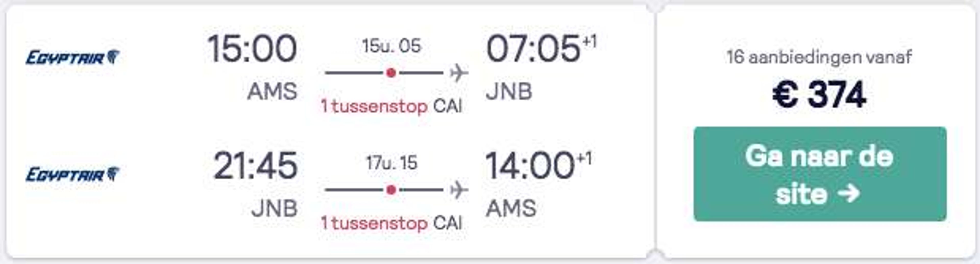Click the EgyptAir logo on outbound flight
This screenshot has width=980, height=264.
[x=73, y=58]
